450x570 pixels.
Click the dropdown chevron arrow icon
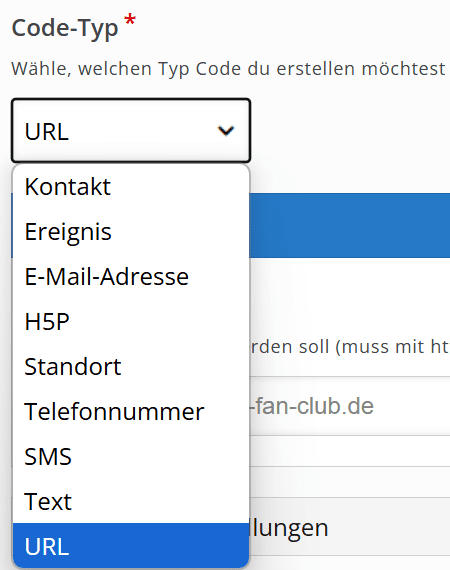click(x=225, y=131)
